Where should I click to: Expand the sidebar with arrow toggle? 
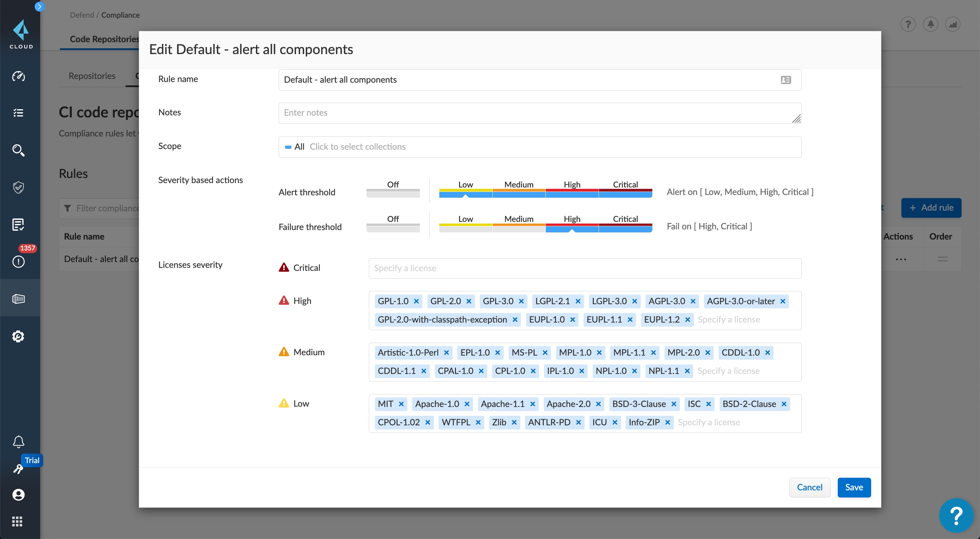click(39, 6)
